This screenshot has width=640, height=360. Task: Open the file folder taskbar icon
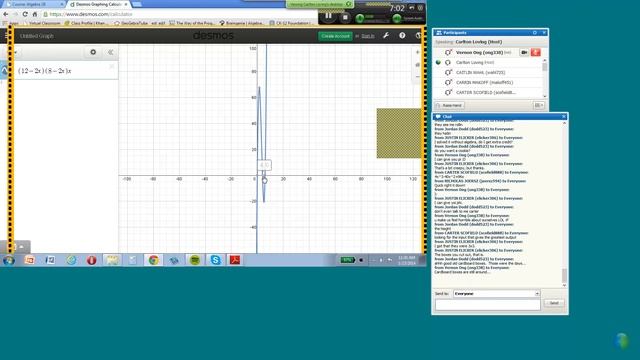pos(112,260)
